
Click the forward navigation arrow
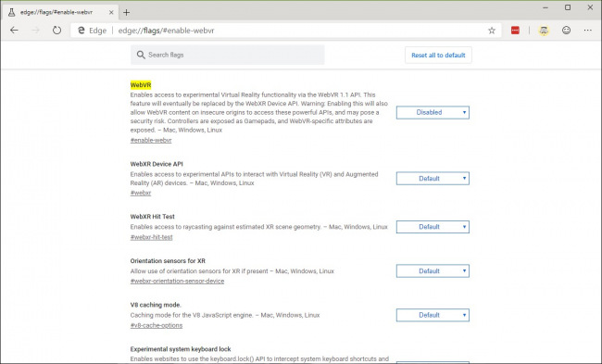[x=35, y=31]
